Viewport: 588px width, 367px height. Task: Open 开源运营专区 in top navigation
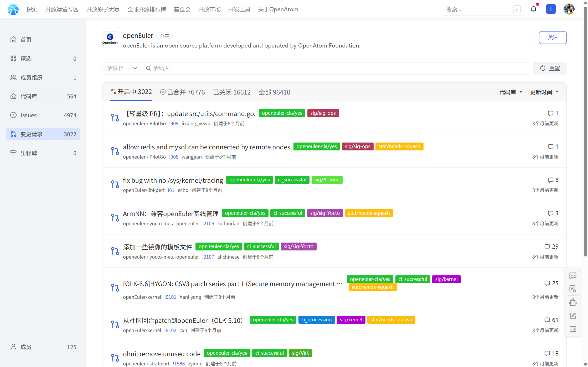[x=62, y=9]
